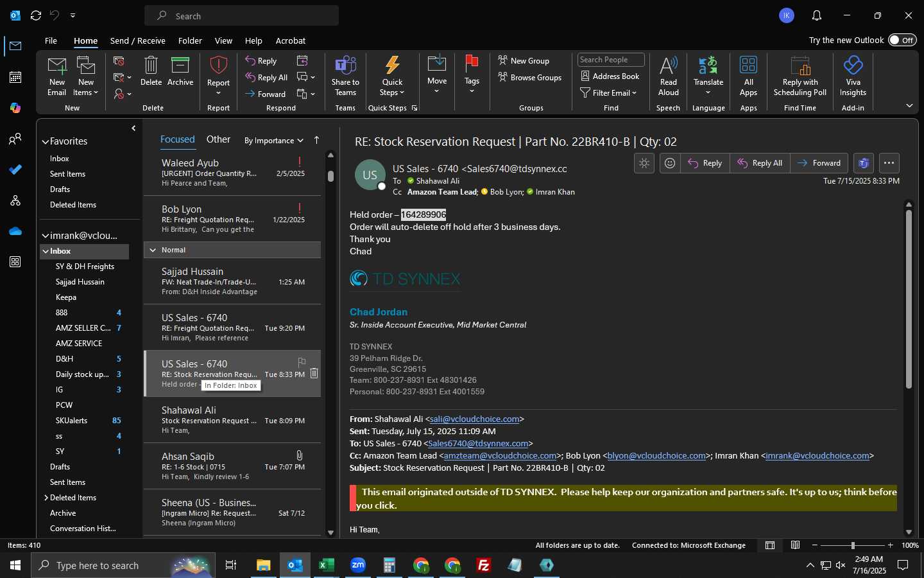Click the sali@vcloudchoice.com link

click(474, 419)
